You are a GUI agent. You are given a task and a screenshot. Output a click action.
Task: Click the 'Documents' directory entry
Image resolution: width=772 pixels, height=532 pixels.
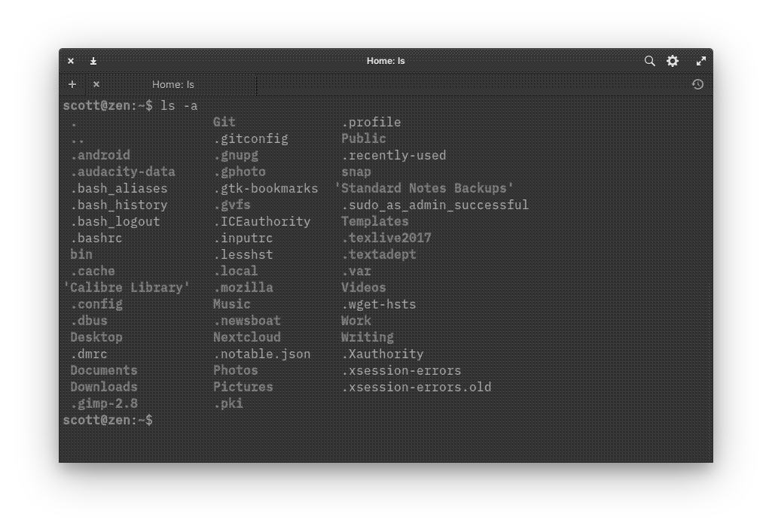point(104,370)
